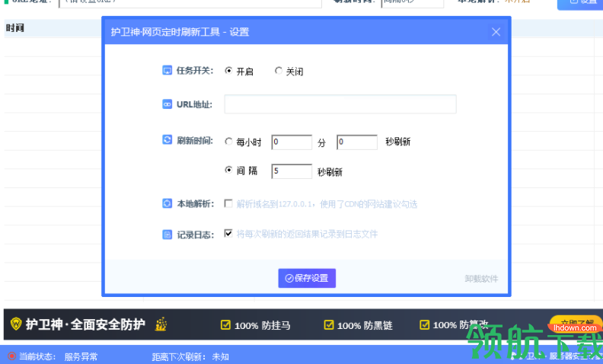Choose the 每小时 refresh mode radio button
The height and width of the screenshot is (364, 603).
pos(228,141)
